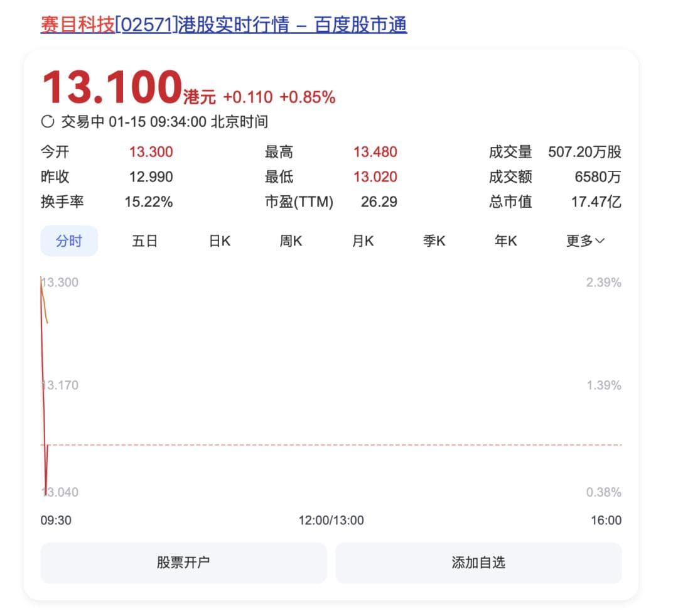Show the 日K daily candlestick chart
Image resolution: width=678 pixels, height=616 pixels.
pos(220,241)
